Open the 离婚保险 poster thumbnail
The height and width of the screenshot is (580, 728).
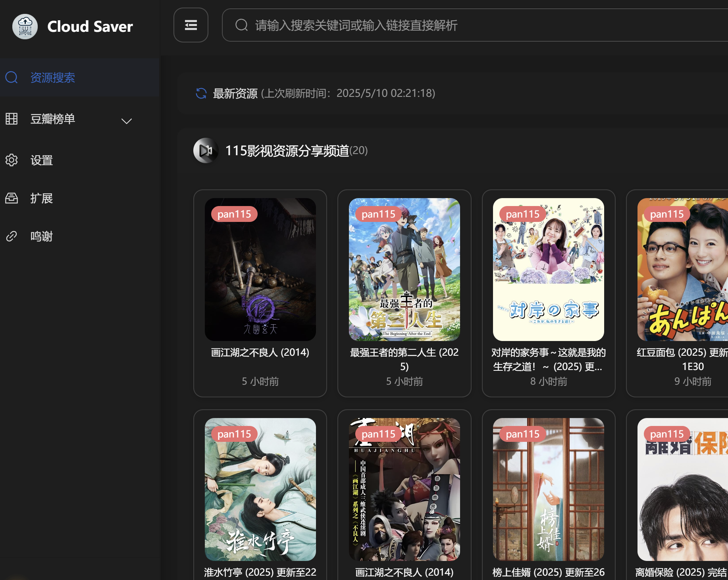pyautogui.click(x=683, y=489)
